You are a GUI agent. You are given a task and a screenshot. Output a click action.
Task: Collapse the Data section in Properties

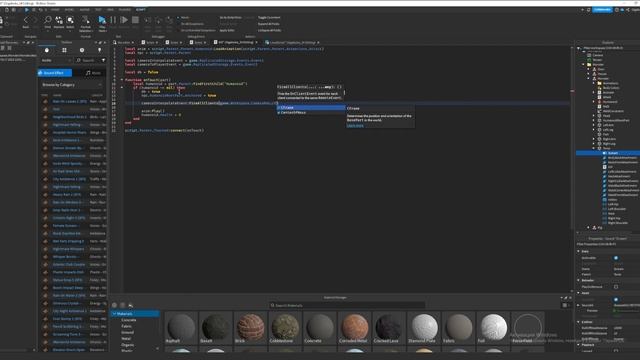click(x=579, y=251)
